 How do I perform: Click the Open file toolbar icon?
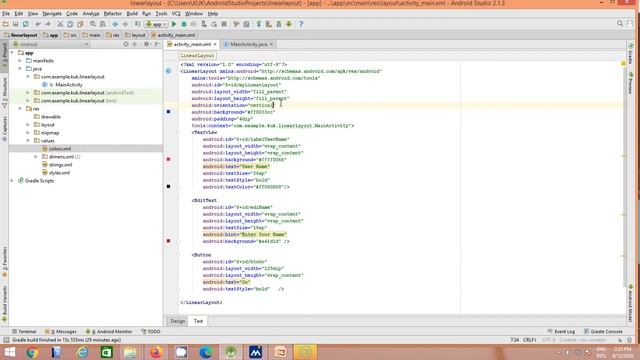tap(6, 24)
